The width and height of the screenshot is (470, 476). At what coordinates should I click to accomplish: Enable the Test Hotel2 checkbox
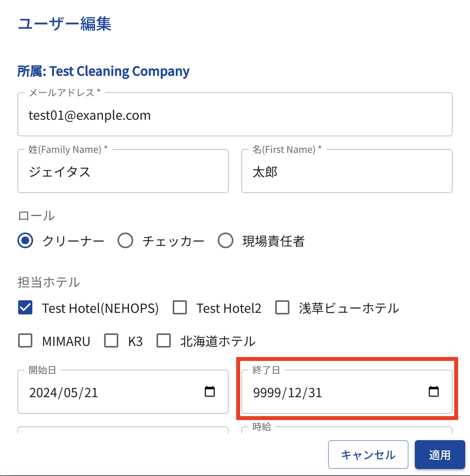pyautogui.click(x=180, y=307)
